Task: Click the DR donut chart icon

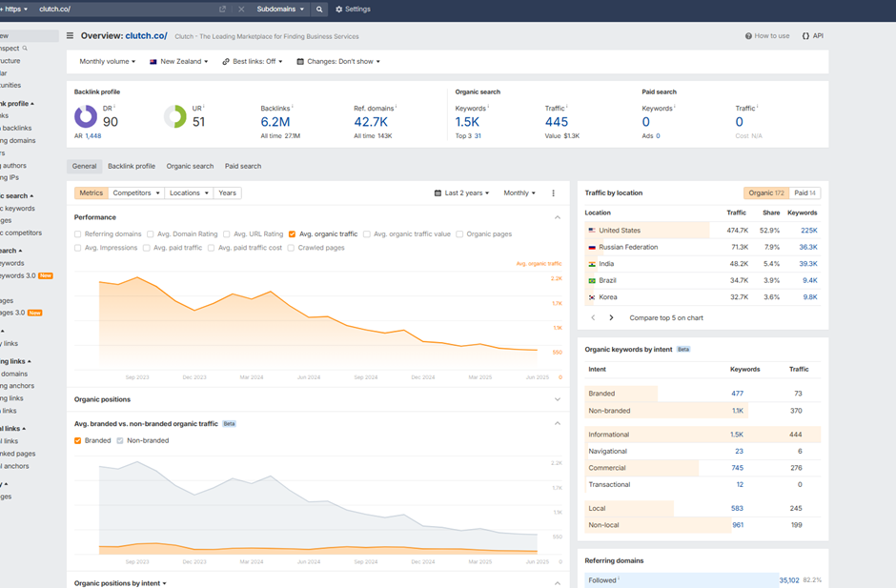Action: point(86,116)
